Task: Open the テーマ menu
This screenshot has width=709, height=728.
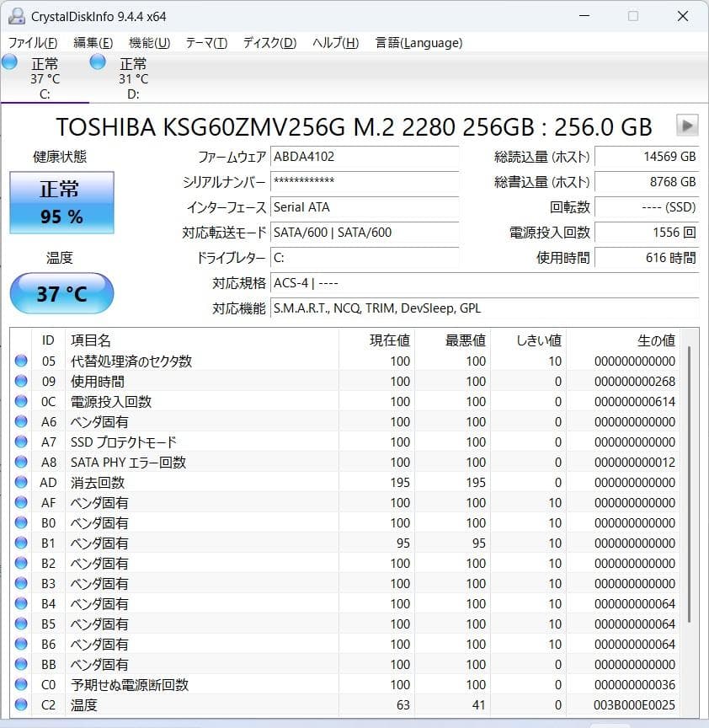Action: pyautogui.click(x=207, y=43)
